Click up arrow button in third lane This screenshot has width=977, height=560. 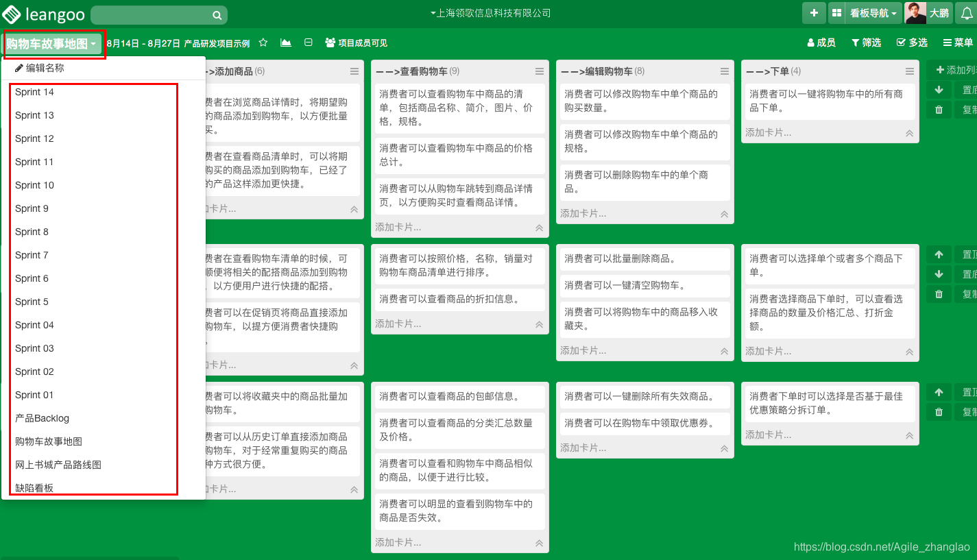pyautogui.click(x=939, y=392)
